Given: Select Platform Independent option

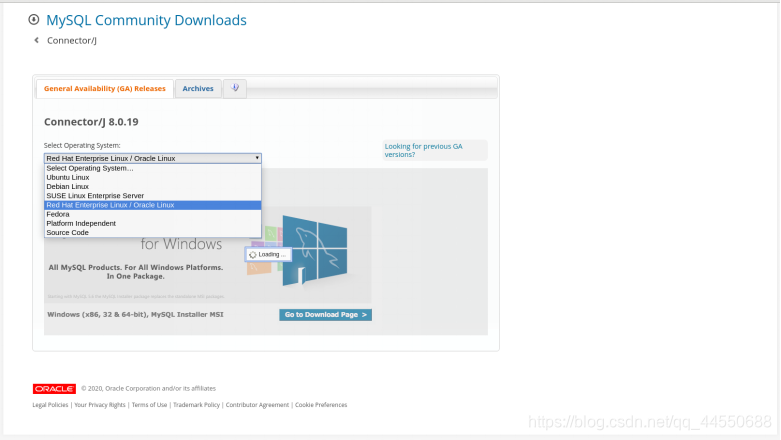Looking at the screenshot, I should 152,223.
